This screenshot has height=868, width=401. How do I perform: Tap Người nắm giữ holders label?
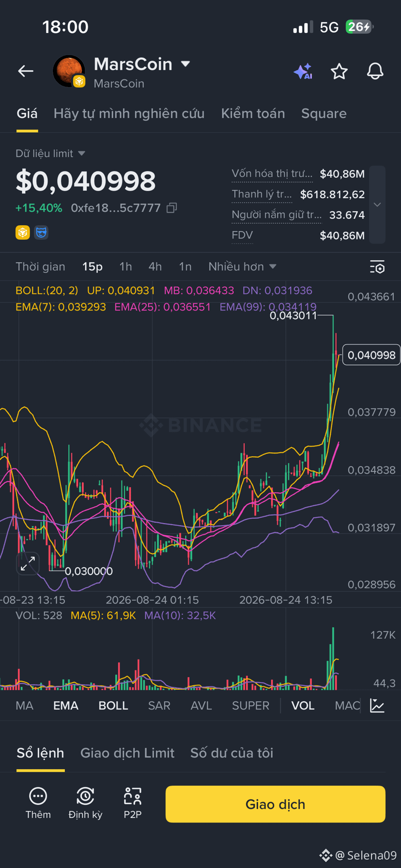click(x=277, y=215)
